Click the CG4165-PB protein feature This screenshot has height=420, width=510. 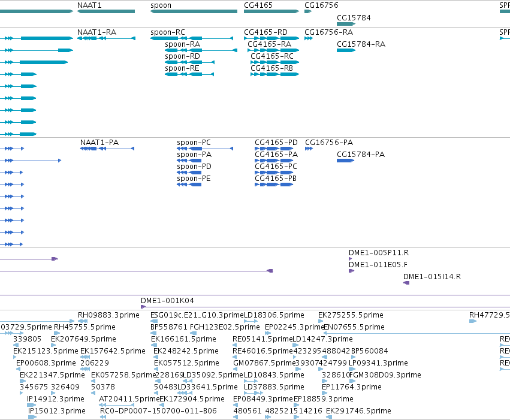coord(274,185)
